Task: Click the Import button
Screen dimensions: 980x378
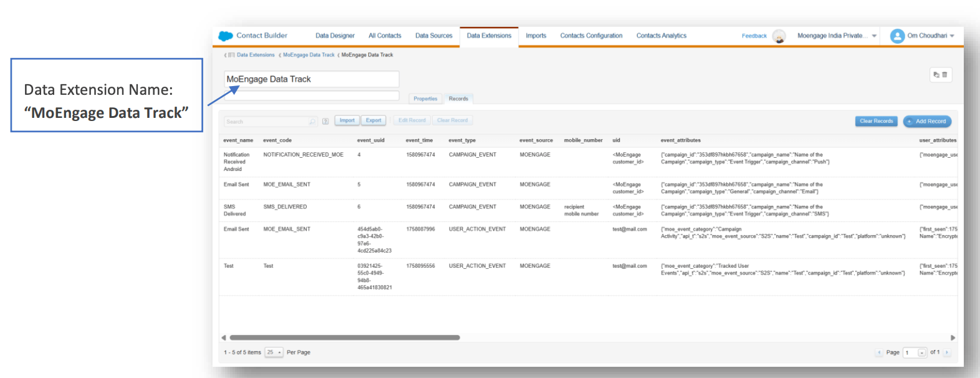Action: 347,120
